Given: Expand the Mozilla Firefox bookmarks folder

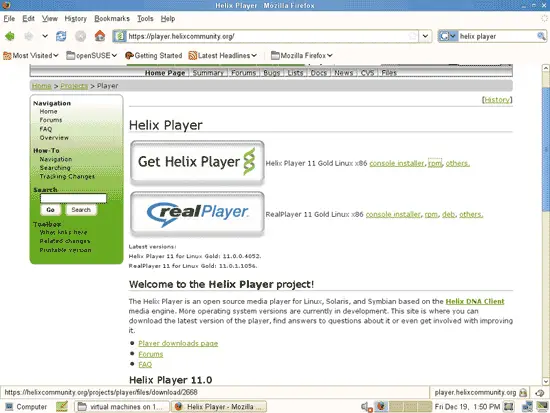Looking at the screenshot, I should (302, 55).
